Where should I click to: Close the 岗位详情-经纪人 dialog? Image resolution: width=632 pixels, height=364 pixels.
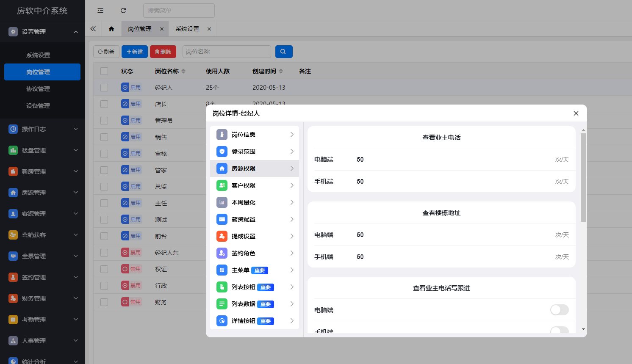576,113
